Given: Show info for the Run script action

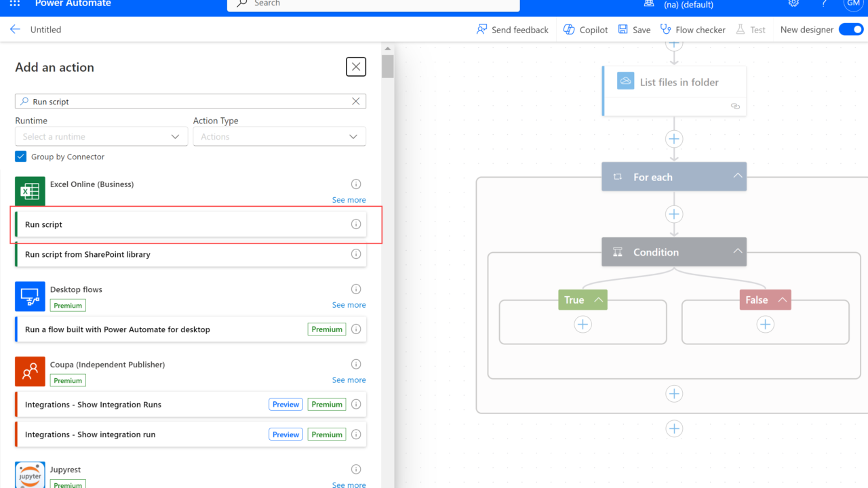Looking at the screenshot, I should pyautogui.click(x=356, y=224).
